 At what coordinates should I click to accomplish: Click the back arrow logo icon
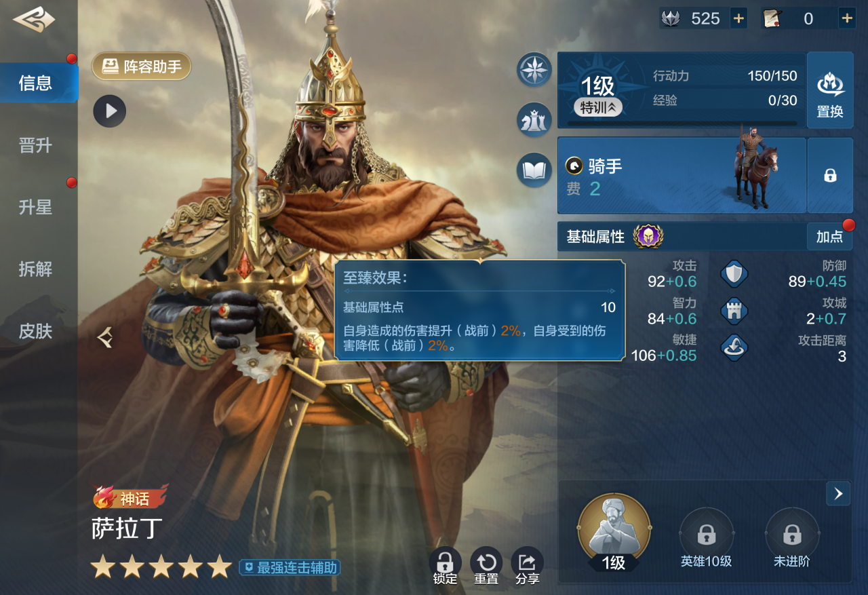tap(34, 20)
